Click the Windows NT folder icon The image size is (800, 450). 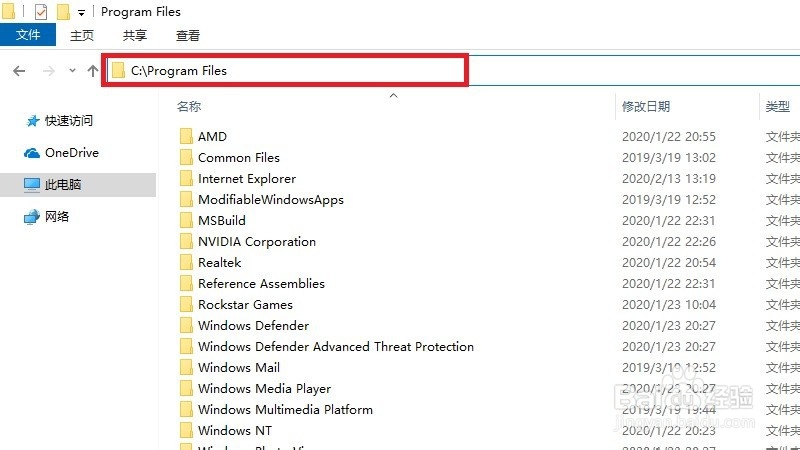coord(186,430)
